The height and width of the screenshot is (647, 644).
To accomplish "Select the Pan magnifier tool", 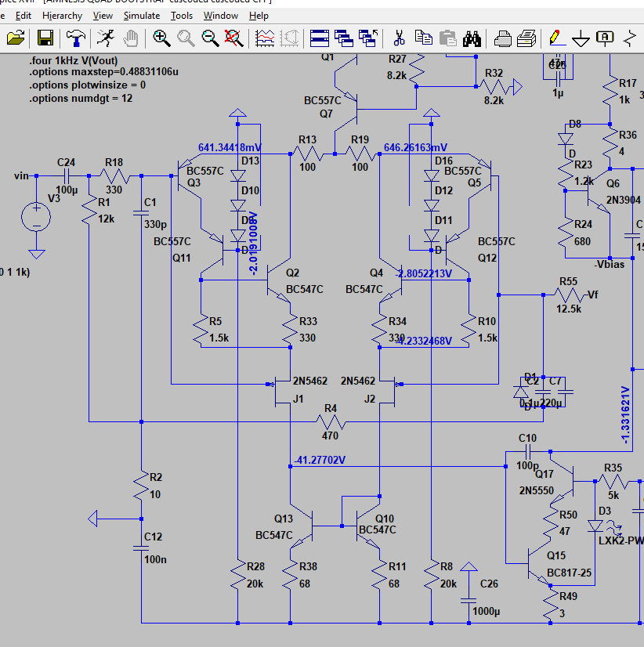I will point(186,38).
